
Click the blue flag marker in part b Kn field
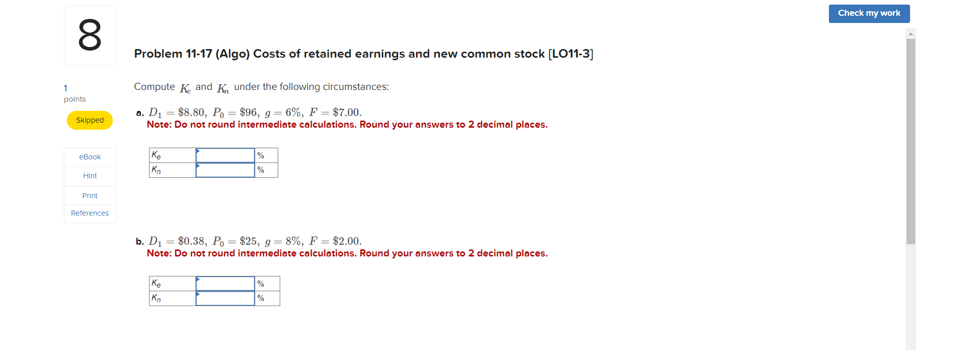(x=199, y=295)
